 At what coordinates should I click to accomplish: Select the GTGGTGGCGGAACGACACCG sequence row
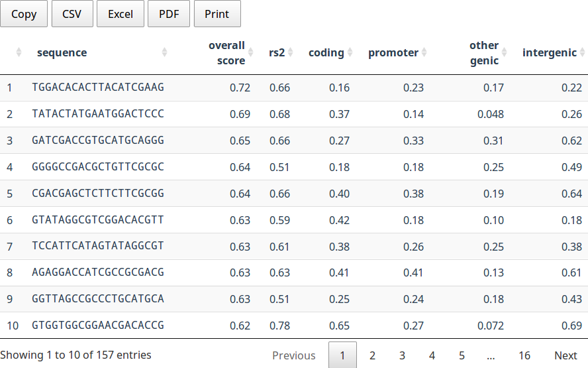pos(98,326)
